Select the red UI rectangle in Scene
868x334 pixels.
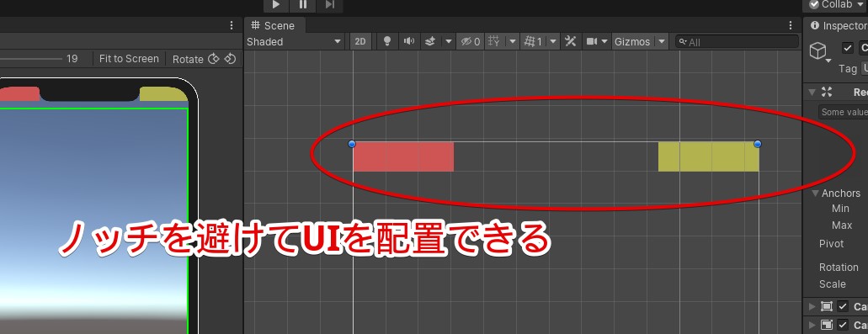pyautogui.click(x=403, y=156)
